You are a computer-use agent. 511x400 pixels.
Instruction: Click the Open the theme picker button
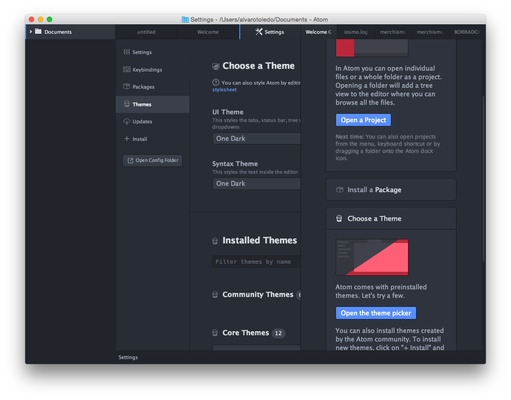376,313
